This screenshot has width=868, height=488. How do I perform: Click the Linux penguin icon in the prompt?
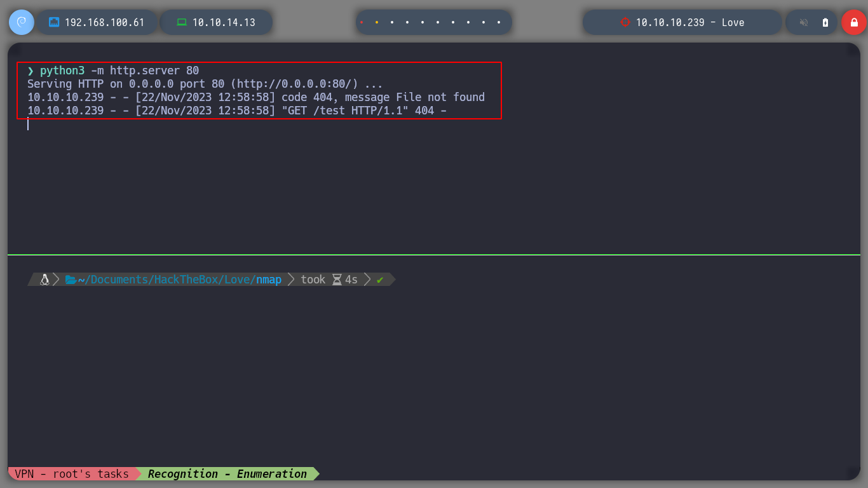(x=44, y=280)
